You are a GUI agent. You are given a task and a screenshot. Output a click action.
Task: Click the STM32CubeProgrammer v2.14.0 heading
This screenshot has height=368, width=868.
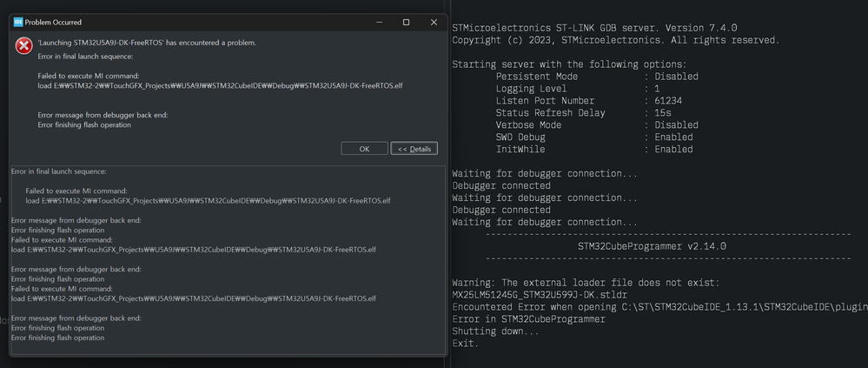click(x=652, y=246)
